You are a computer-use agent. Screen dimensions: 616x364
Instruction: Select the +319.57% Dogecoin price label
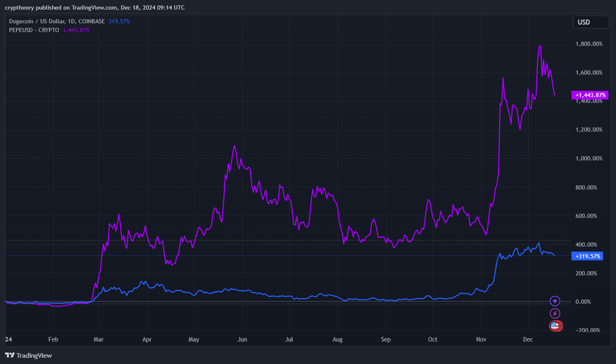point(587,256)
